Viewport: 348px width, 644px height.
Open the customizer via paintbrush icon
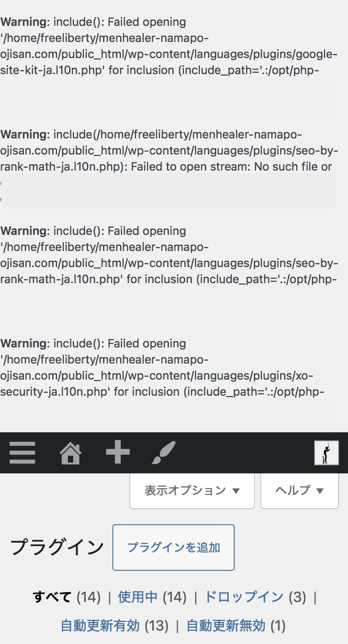pyautogui.click(x=163, y=452)
